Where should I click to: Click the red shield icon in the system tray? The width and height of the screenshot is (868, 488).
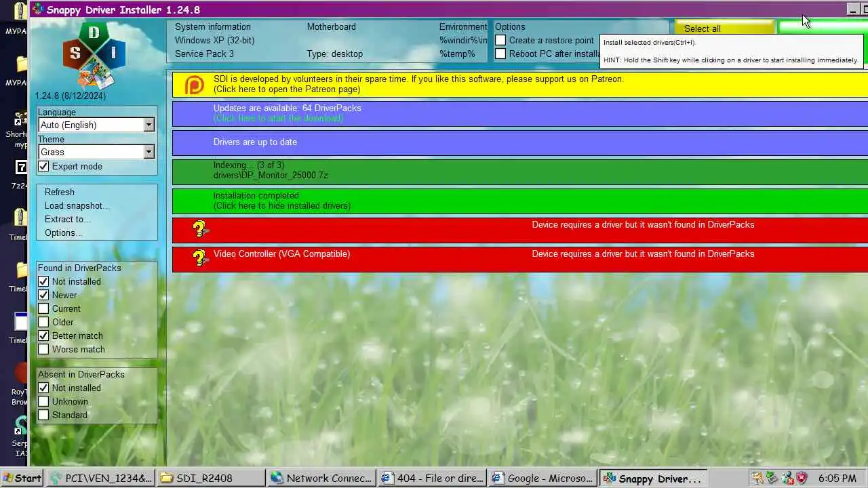coord(802,478)
